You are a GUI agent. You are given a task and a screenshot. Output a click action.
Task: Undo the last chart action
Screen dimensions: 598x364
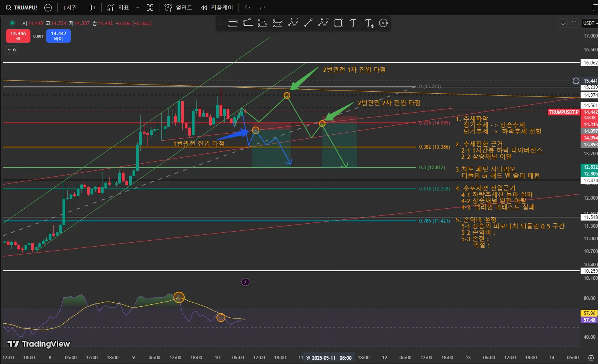tap(248, 8)
